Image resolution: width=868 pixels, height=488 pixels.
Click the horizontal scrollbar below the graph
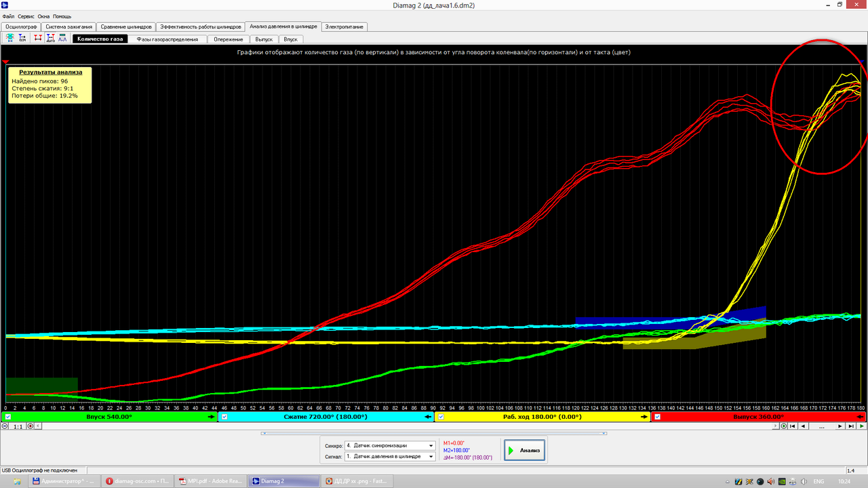tap(407, 426)
